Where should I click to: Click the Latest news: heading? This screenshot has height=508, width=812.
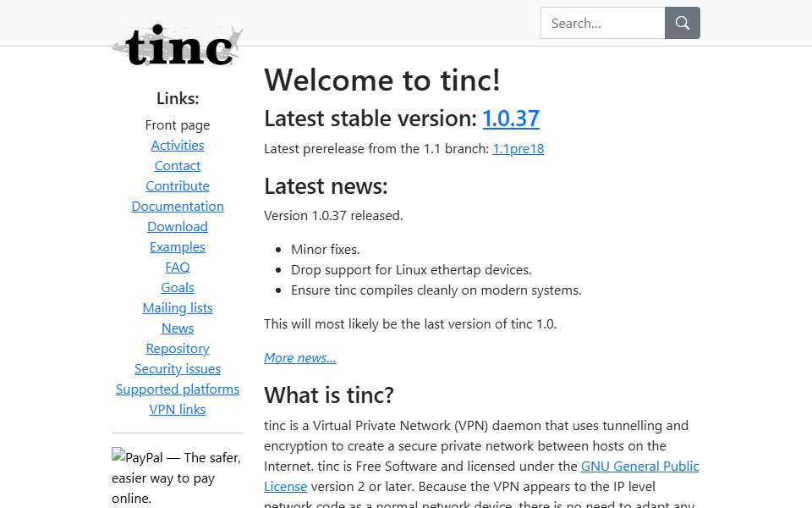(326, 186)
